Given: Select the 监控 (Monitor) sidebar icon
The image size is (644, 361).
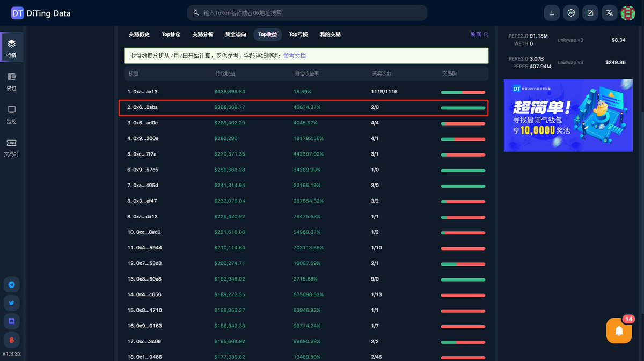Looking at the screenshot, I should click(12, 115).
